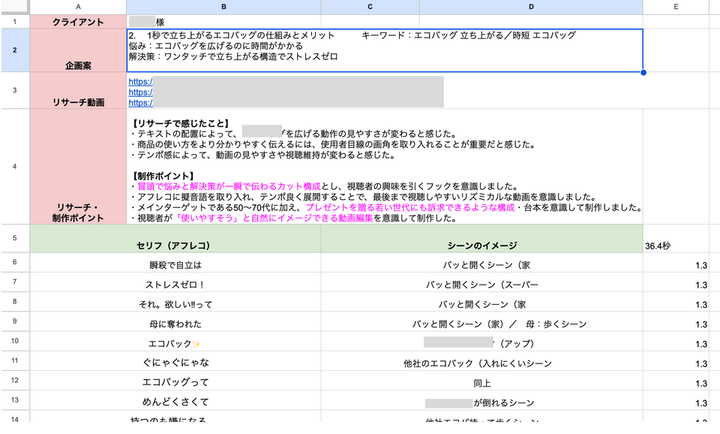
Task: Select row 1 header
Action: point(15,22)
